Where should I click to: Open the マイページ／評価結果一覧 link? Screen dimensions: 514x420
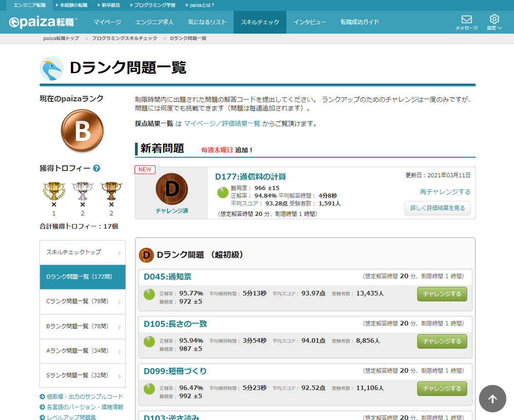222,124
